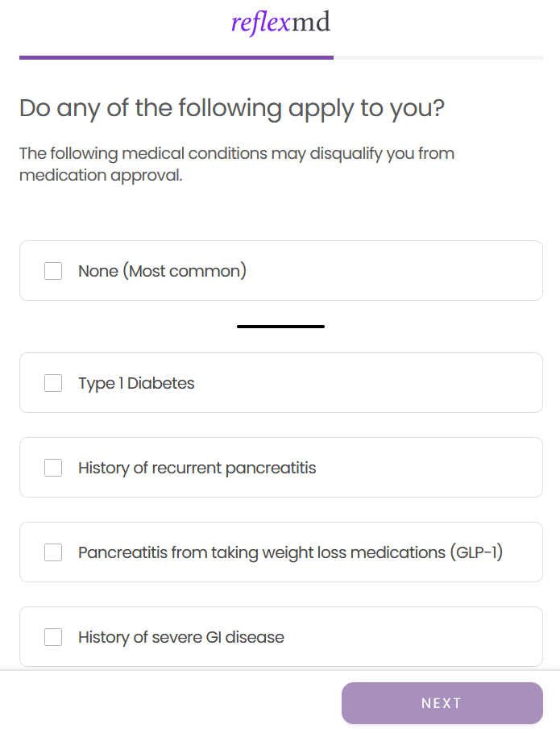The height and width of the screenshot is (729, 560).
Task: Click the purple filled portion of progress bar
Action: [176, 57]
